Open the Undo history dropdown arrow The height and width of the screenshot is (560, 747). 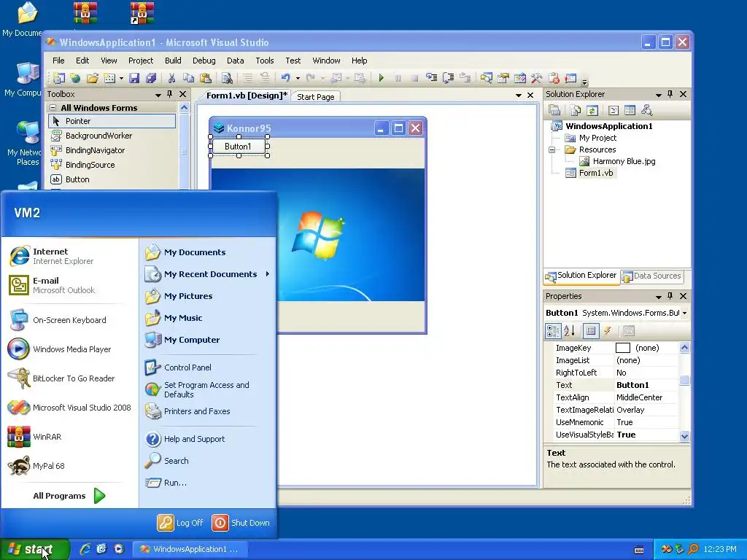tap(298, 79)
